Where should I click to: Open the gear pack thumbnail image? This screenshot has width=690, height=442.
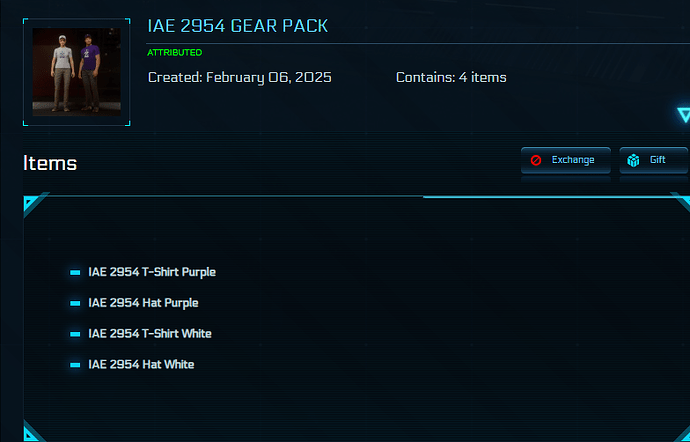(77, 71)
